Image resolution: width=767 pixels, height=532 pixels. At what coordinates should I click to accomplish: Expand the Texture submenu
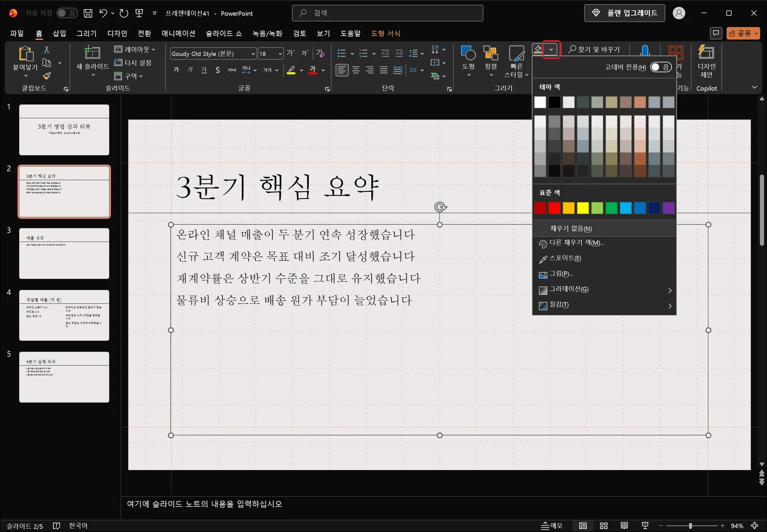coord(604,305)
